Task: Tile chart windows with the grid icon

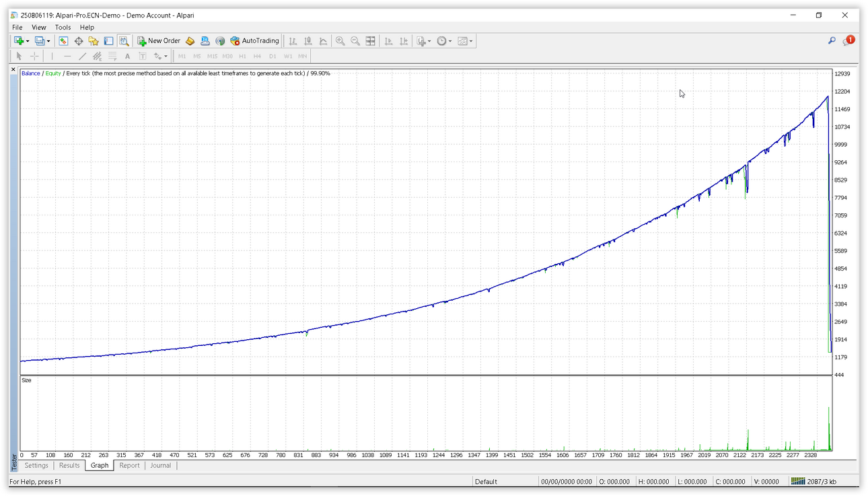Action: coord(370,41)
